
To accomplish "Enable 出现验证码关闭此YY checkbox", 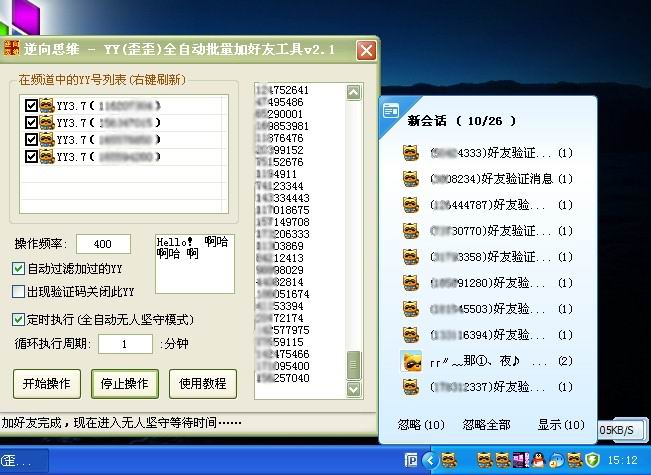I will pos(18,291).
